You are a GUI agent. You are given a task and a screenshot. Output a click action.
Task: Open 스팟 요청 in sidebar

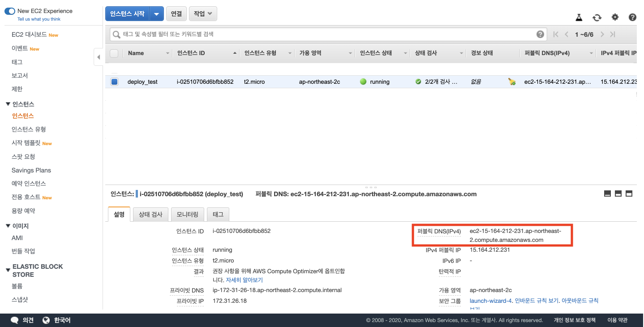point(23,157)
